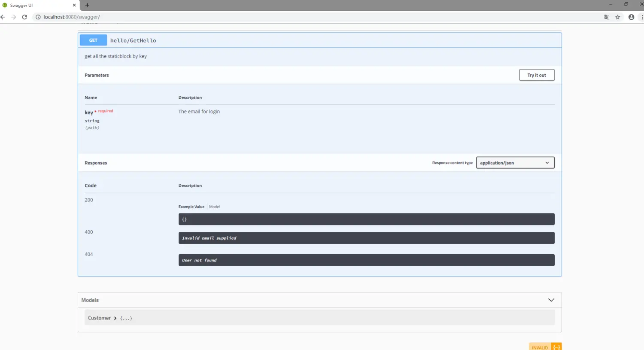Click the address bar URL localhost:8080/swagger/

[72, 17]
